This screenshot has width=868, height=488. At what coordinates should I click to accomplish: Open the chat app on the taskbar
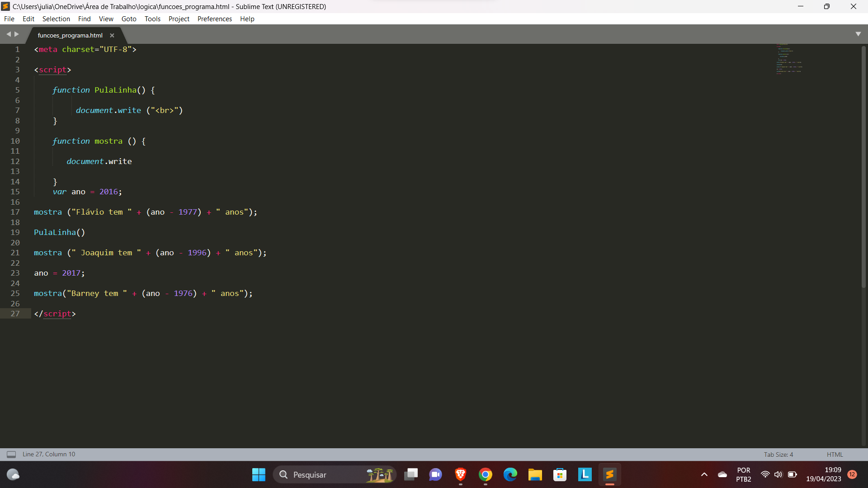pos(436,474)
